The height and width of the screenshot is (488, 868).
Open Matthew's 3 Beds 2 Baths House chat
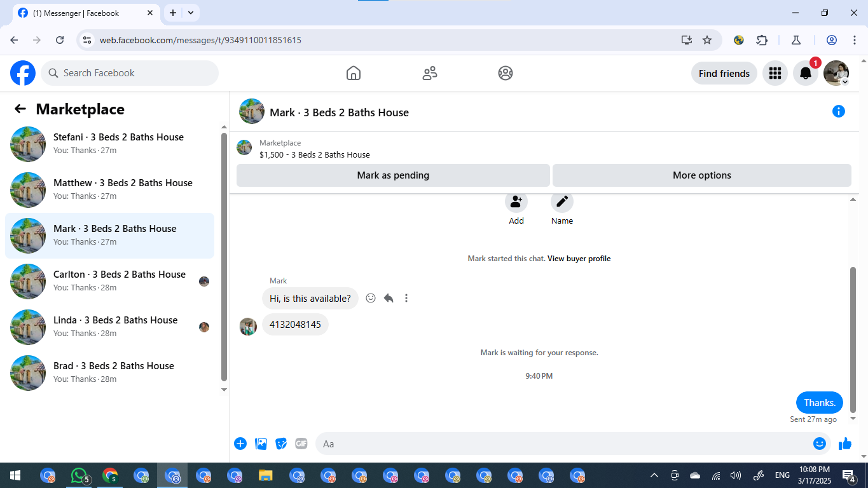[110, 190]
